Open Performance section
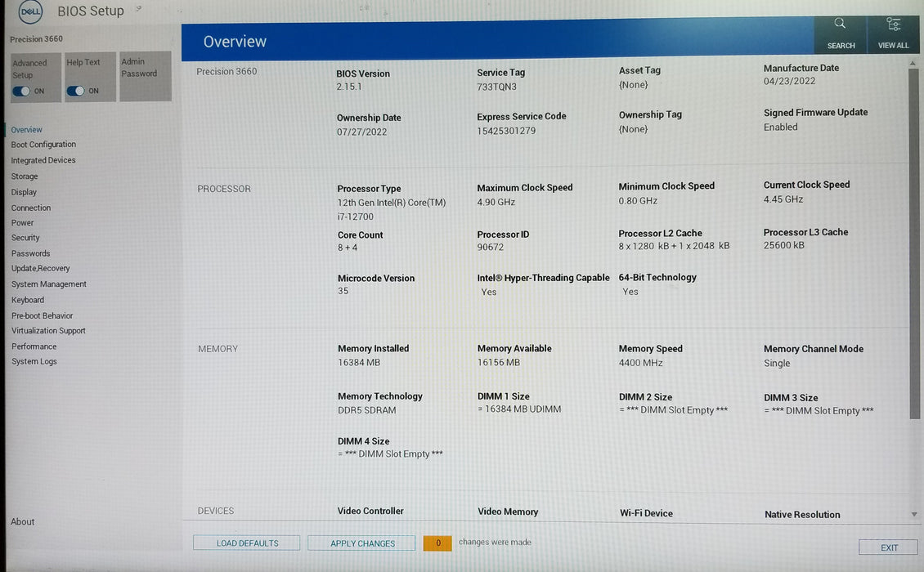The width and height of the screenshot is (924, 572). tap(34, 346)
